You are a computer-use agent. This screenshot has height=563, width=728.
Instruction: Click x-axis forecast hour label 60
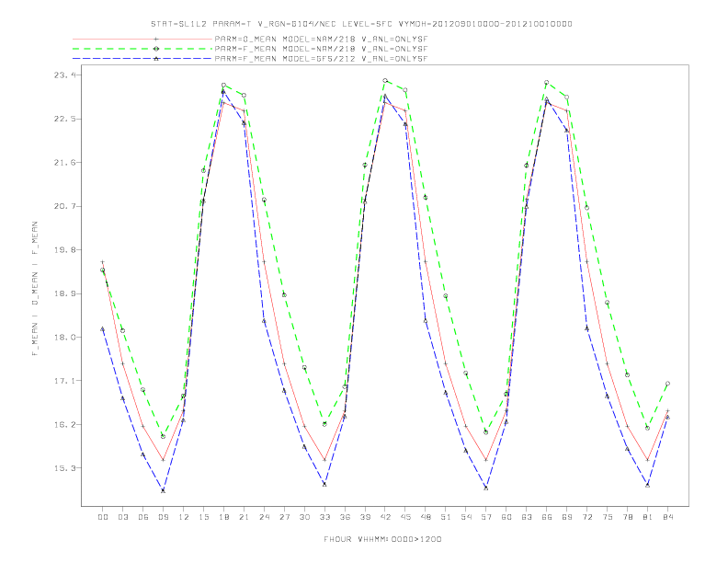pos(506,517)
